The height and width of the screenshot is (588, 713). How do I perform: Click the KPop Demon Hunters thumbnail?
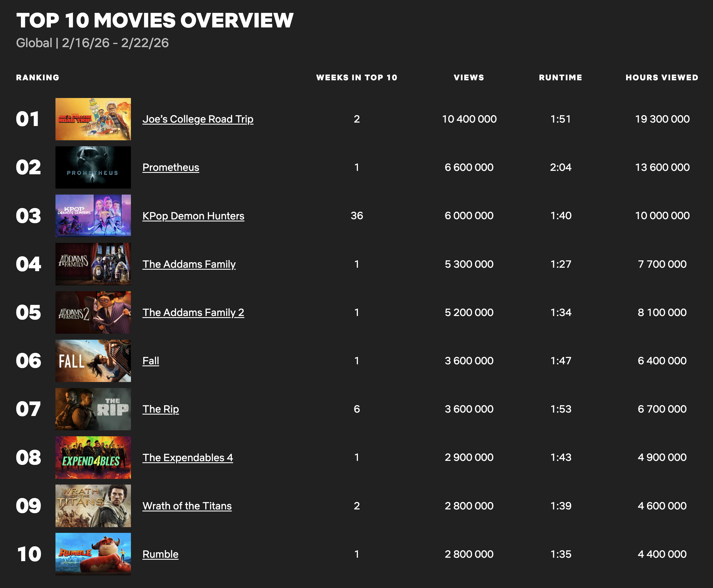(93, 216)
